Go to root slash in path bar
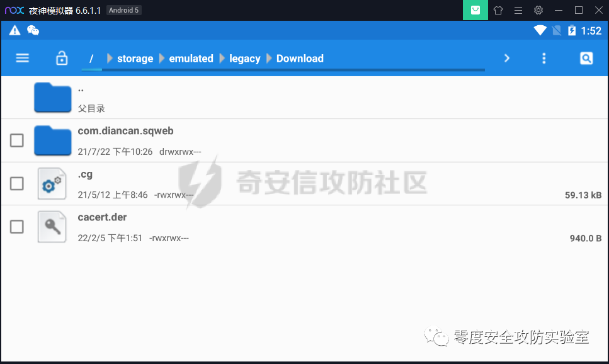 pyautogui.click(x=91, y=59)
